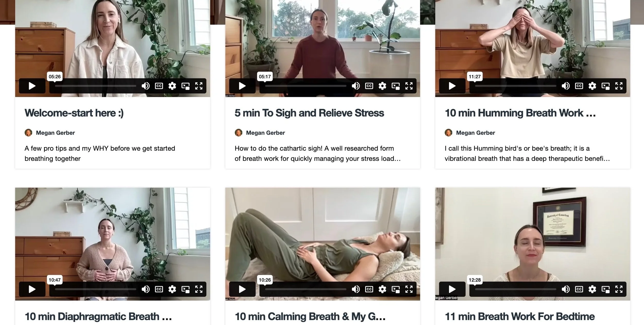This screenshot has width=644, height=325.
Task: Open settings gear on 5 min Sigh video
Action: point(382,86)
